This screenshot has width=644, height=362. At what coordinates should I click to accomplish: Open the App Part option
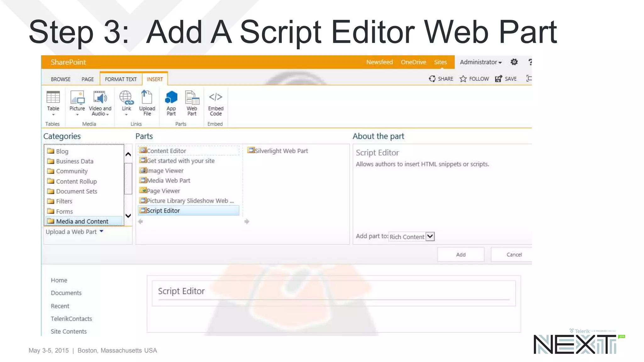click(171, 103)
